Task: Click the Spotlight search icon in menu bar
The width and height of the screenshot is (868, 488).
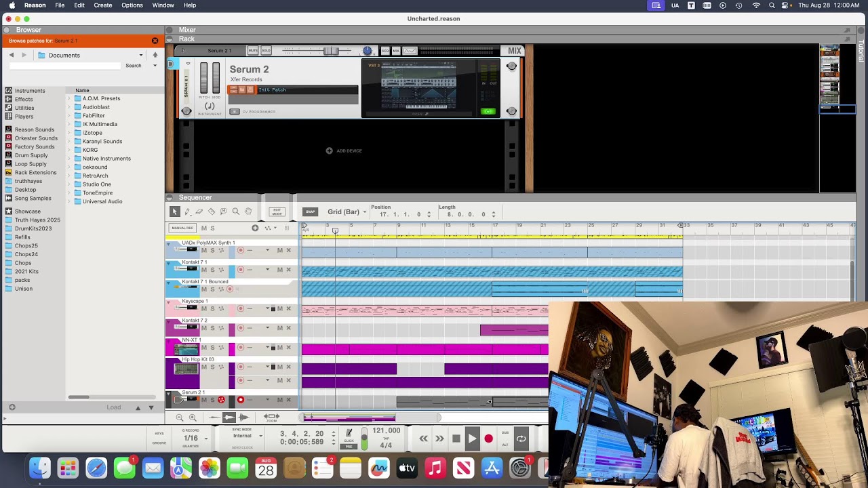Action: pyautogui.click(x=772, y=5)
